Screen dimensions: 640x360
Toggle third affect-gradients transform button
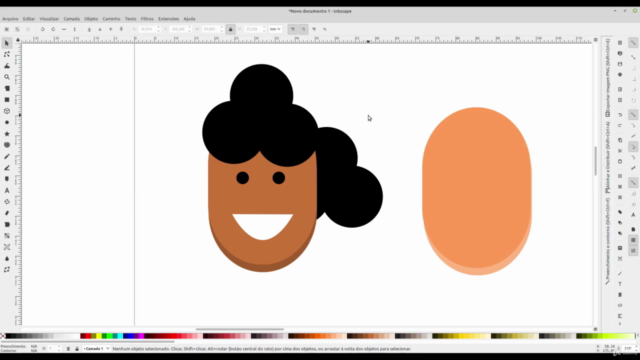(314, 29)
